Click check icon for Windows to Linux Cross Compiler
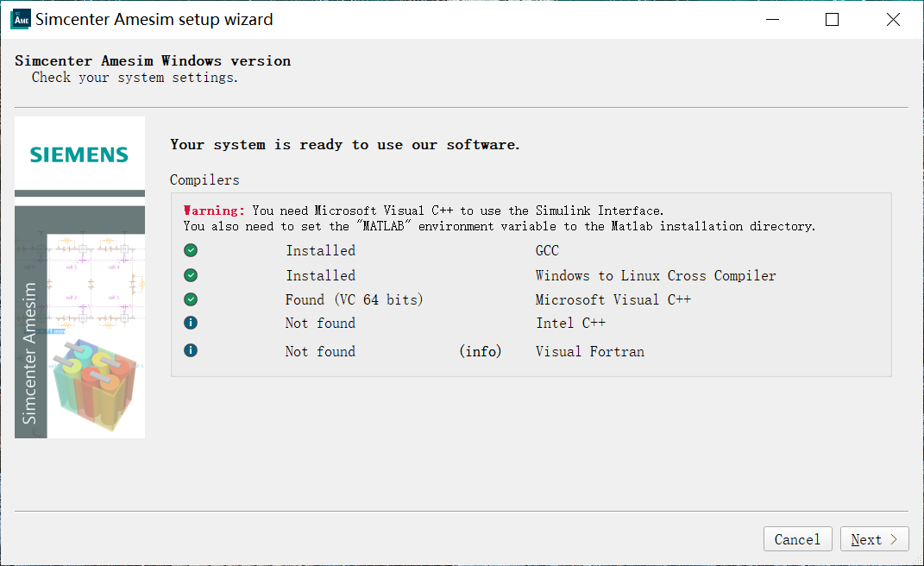924x566 pixels. (x=191, y=275)
